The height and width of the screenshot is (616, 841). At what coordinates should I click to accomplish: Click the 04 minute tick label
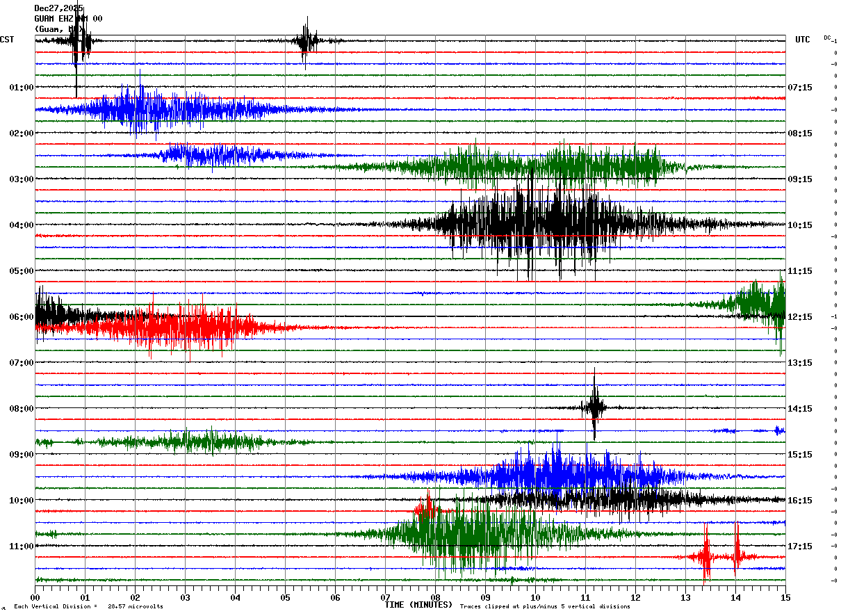[x=235, y=597]
